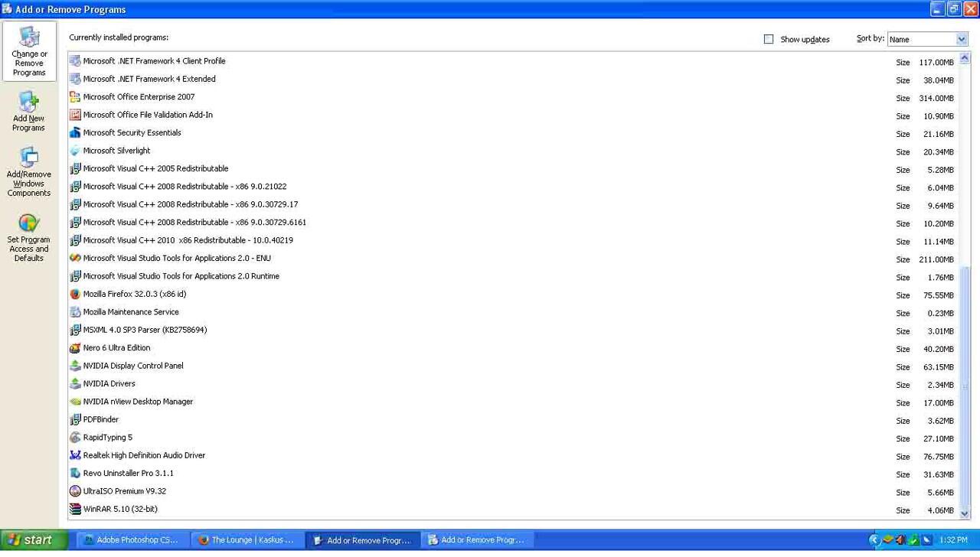Screen dimensions: 980x557
Task: Select Microsoft Office File Validation Add-In icon
Action: tap(75, 115)
